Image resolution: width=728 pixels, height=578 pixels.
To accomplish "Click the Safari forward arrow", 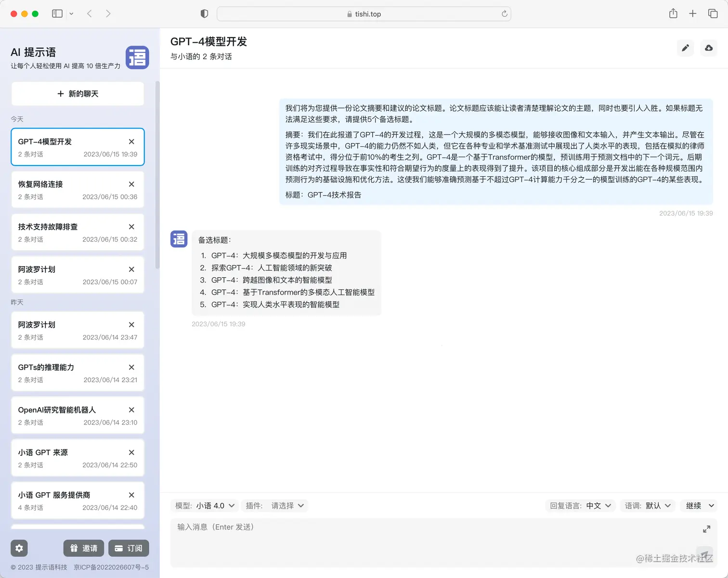I will (108, 13).
